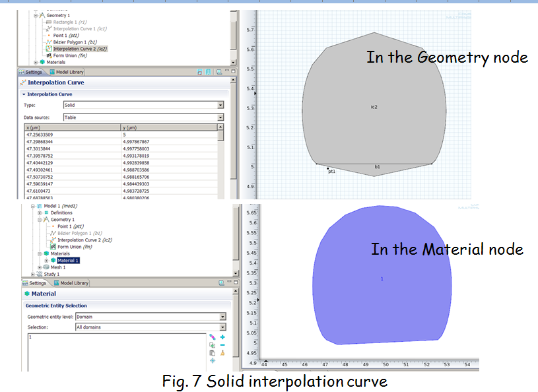Click the Form Union icon in the upper tree
The image size is (538, 392).
(48, 55)
